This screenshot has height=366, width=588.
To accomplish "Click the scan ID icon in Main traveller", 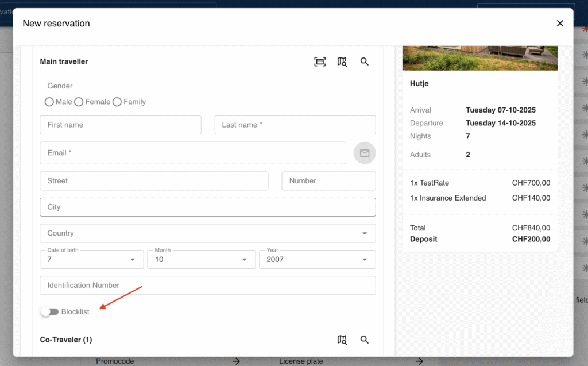I will click(320, 61).
